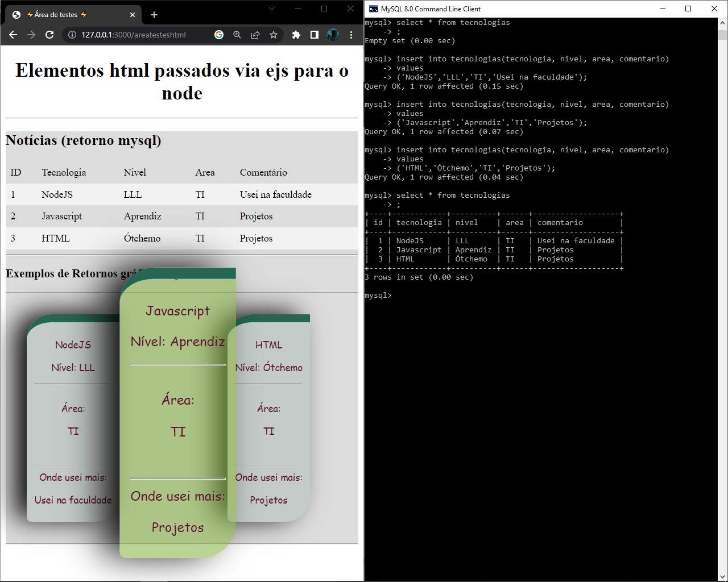Open the site information icon
728x582 pixels.
72,35
